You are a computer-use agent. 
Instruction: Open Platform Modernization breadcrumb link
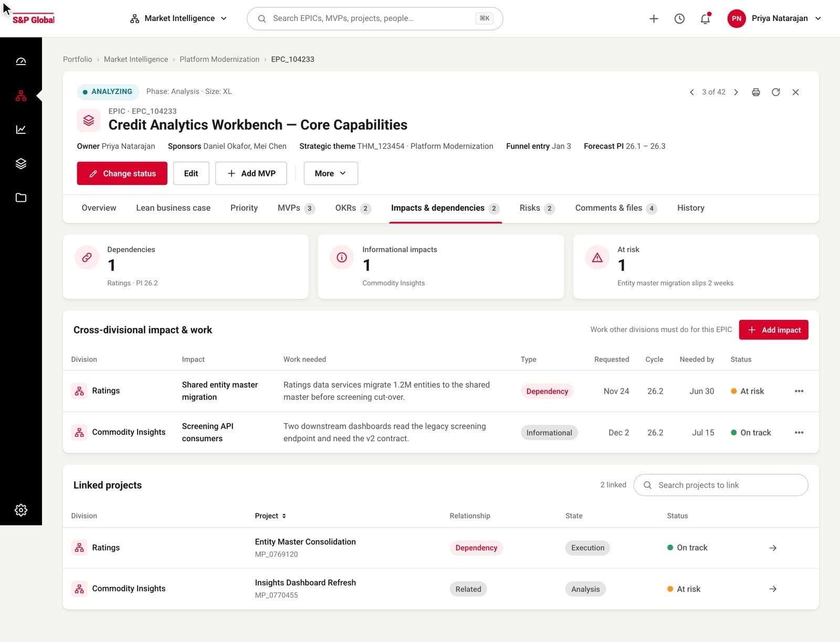219,59
